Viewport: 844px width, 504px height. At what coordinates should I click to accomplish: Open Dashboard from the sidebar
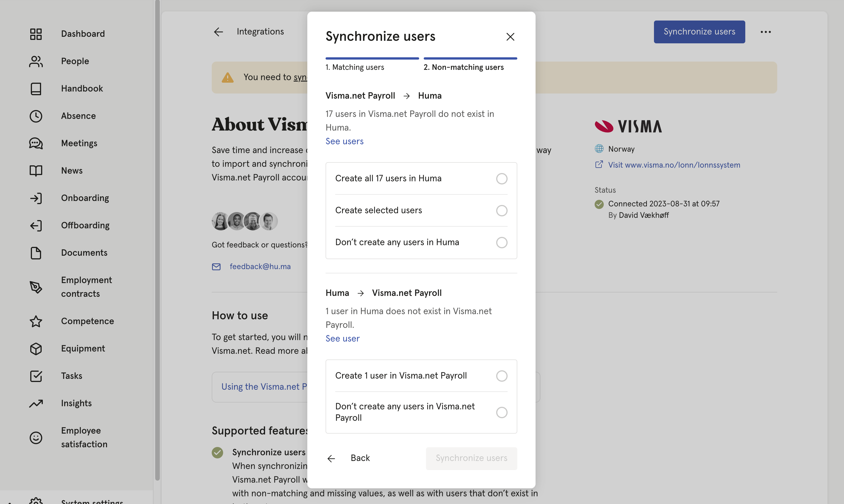pos(83,34)
